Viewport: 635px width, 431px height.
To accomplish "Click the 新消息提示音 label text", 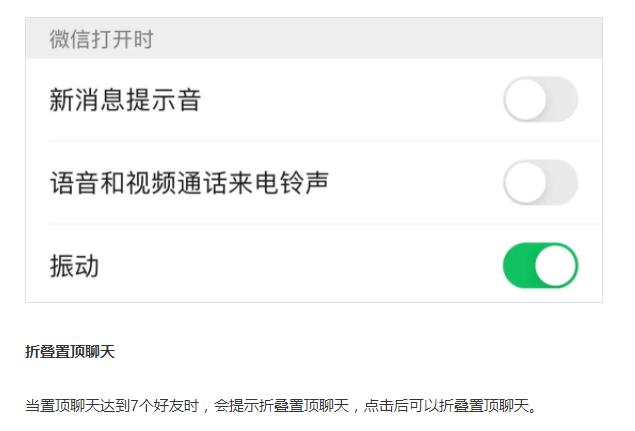I will pos(125,100).
